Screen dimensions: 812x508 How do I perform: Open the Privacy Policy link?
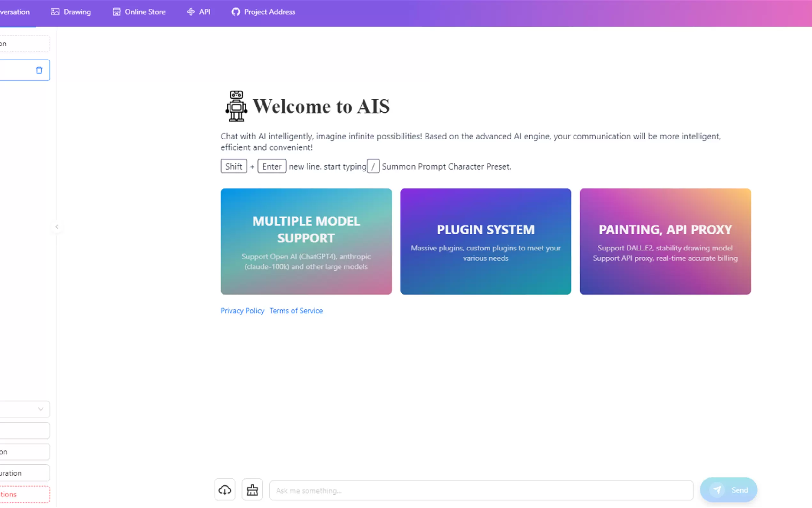pos(242,311)
